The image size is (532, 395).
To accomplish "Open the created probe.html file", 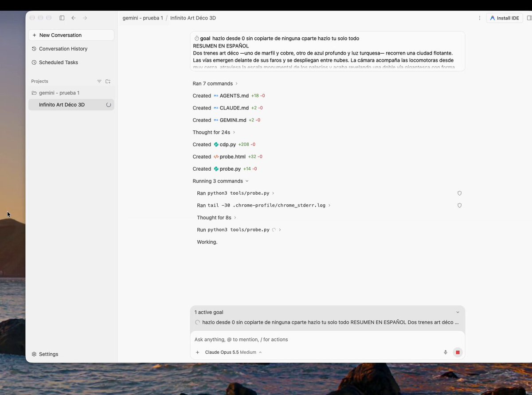I will [232, 156].
